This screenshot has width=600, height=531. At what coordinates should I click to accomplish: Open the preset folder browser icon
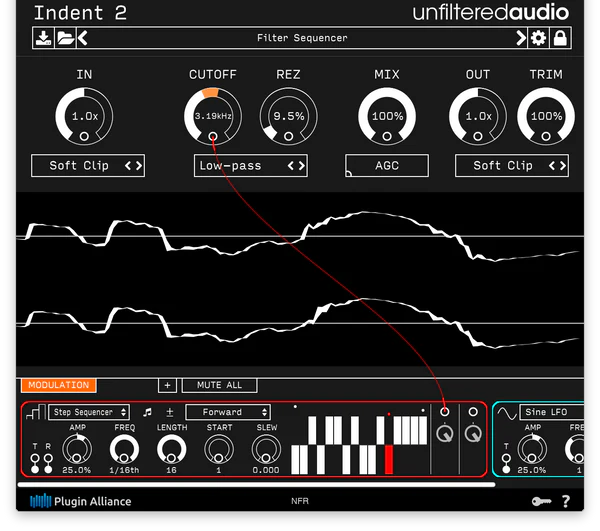click(65, 38)
